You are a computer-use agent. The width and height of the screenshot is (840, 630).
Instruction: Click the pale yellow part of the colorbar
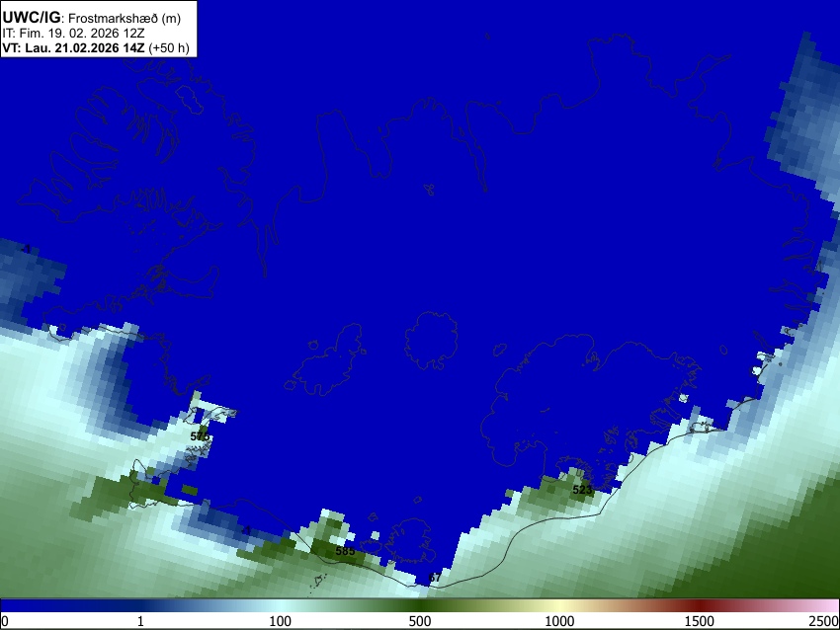coord(559,605)
